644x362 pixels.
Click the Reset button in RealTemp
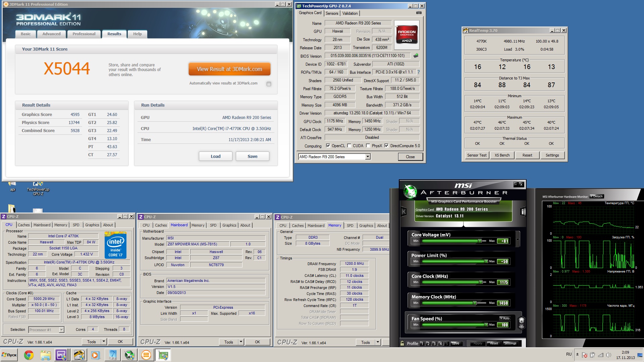click(527, 155)
